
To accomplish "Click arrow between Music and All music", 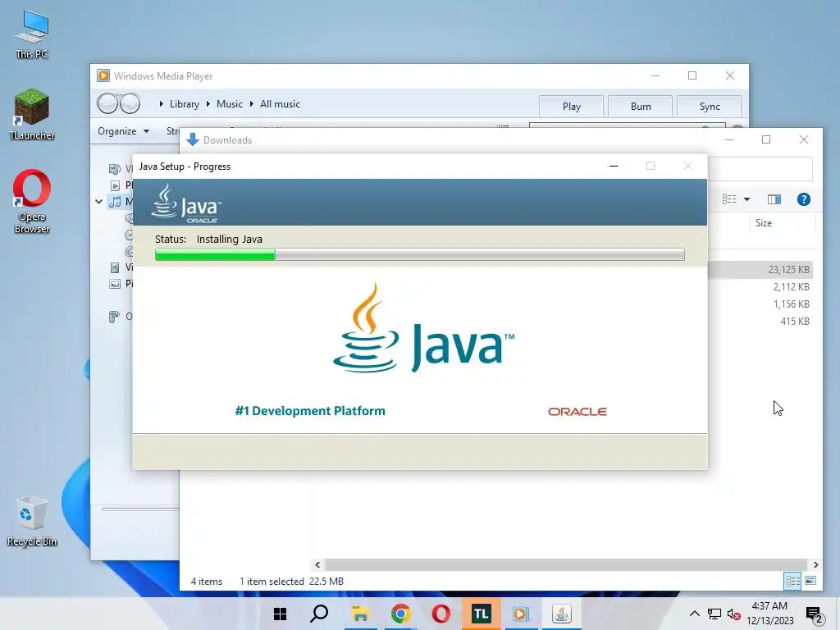I will (x=251, y=104).
